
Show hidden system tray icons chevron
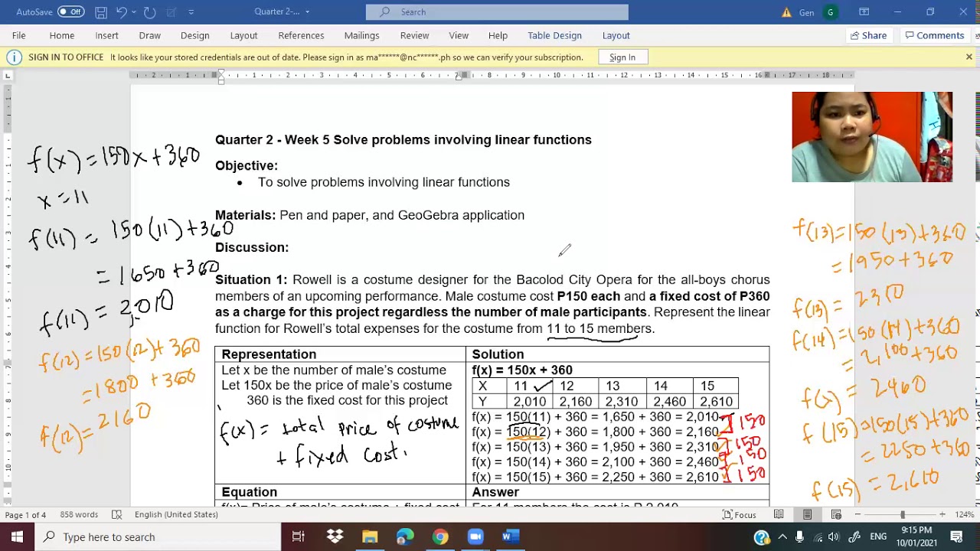pos(781,537)
